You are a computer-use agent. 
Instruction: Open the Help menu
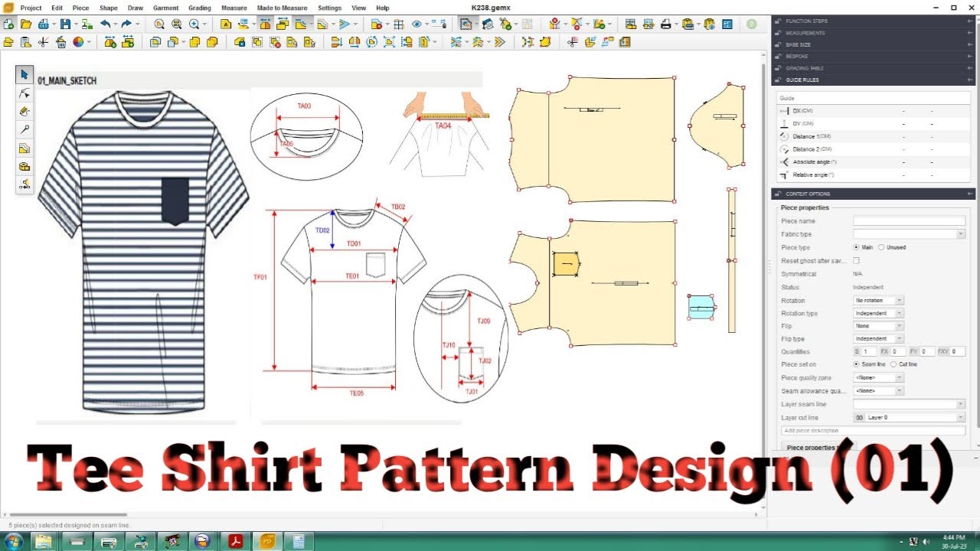click(x=383, y=8)
